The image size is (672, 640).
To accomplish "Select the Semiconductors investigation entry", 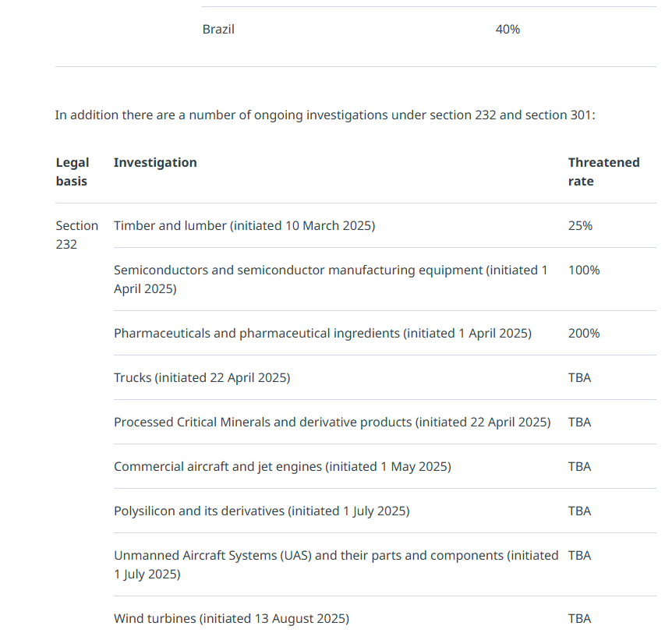I will pos(331,279).
